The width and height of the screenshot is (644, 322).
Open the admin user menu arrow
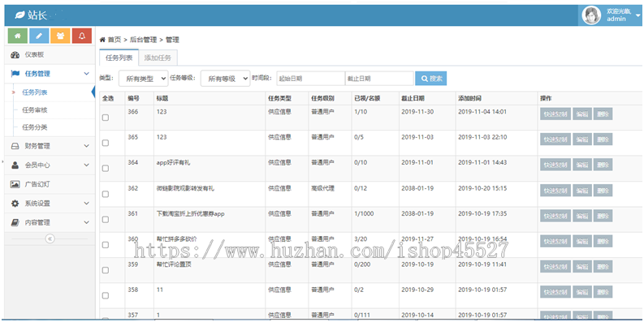pyautogui.click(x=638, y=15)
